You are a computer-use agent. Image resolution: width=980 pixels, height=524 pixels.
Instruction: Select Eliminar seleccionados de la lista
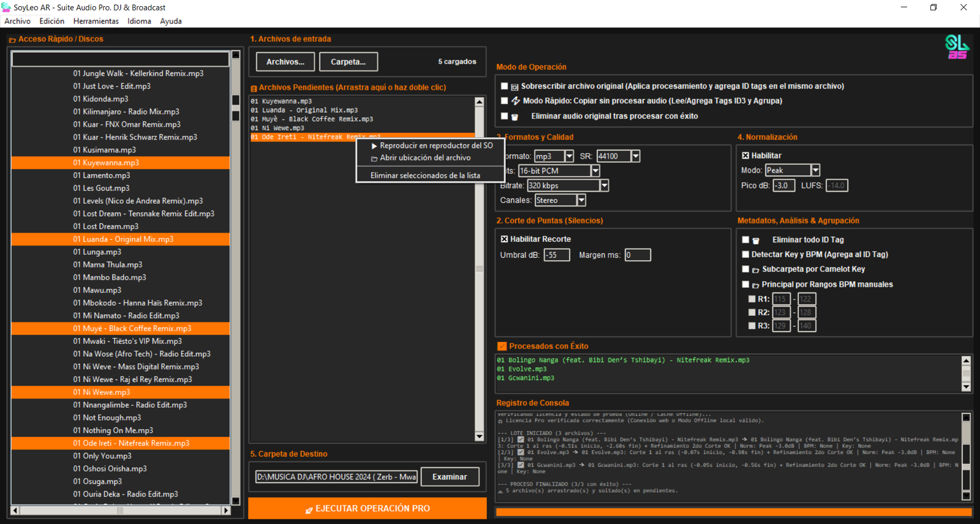point(430,176)
